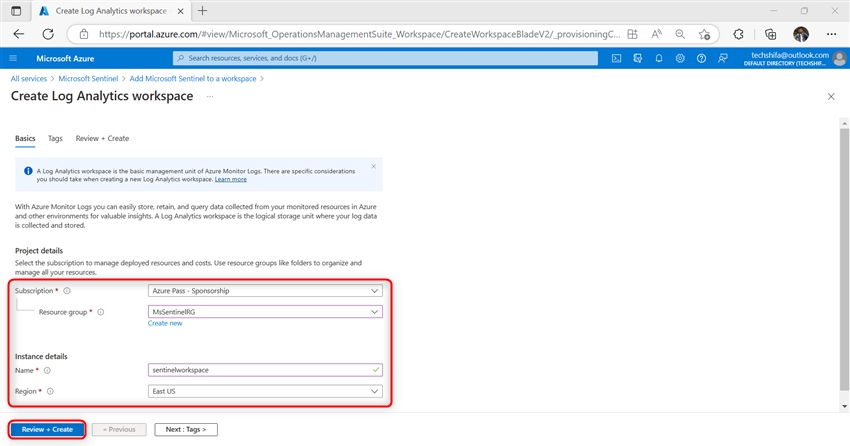The height and width of the screenshot is (446, 850).
Task: Switch to the Review + Create tab
Action: 102,139
